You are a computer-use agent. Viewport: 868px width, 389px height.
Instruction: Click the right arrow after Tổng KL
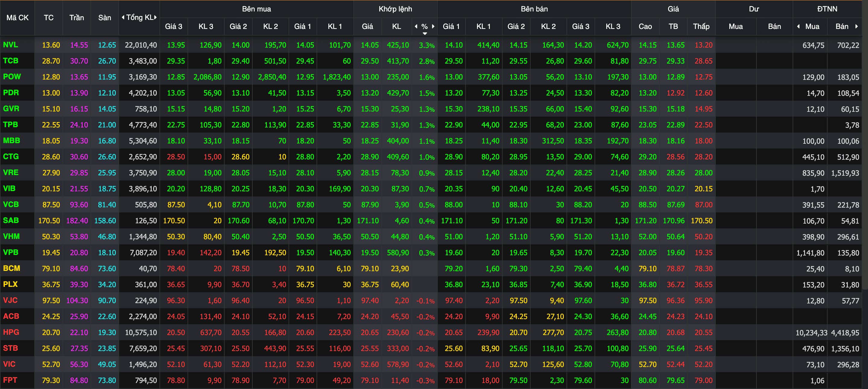click(x=155, y=17)
